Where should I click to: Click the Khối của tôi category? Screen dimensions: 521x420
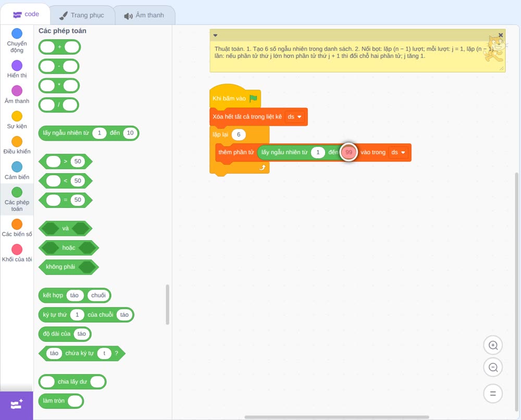pos(17,253)
